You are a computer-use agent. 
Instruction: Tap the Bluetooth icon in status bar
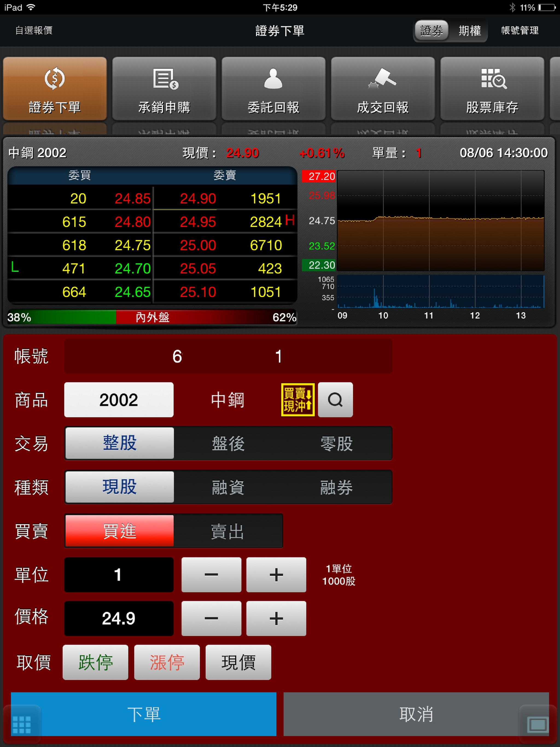(x=512, y=7)
